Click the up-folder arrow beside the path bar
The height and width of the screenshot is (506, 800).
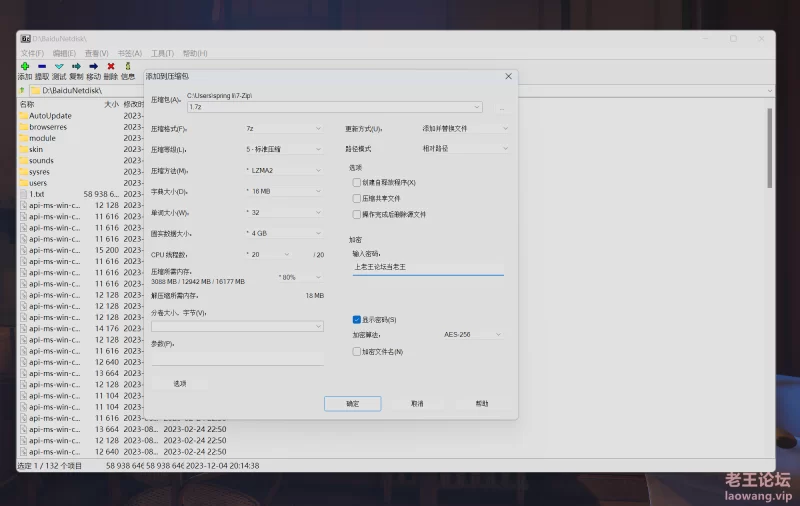pyautogui.click(x=22, y=90)
